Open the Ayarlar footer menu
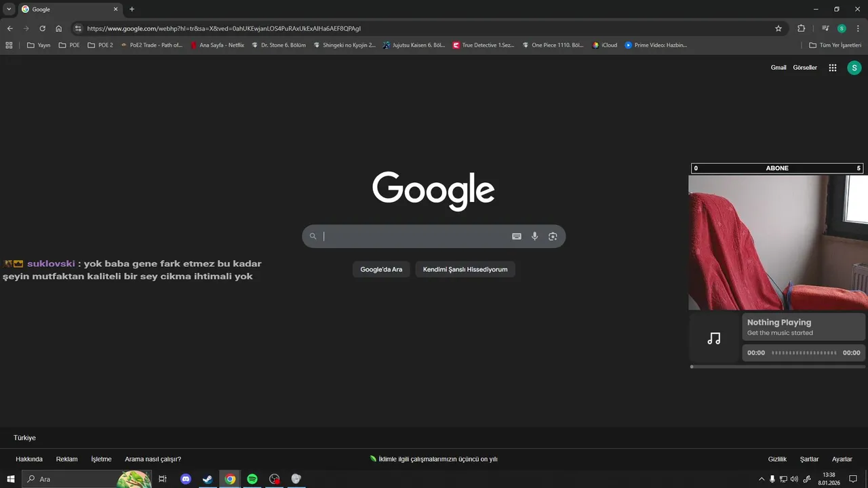The image size is (868, 488). (x=842, y=459)
